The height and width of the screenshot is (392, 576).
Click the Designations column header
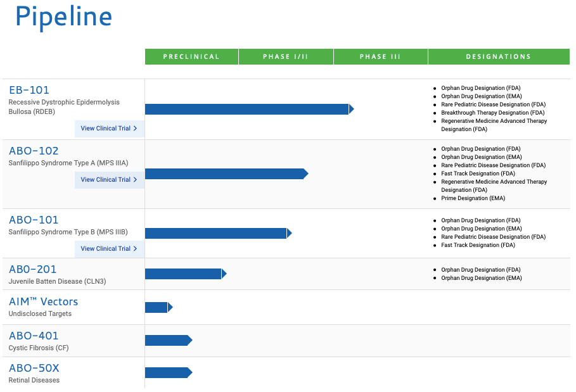coord(499,57)
